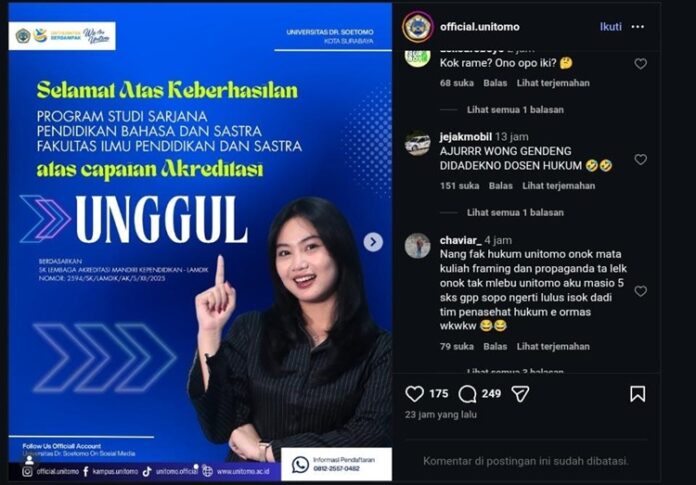Reply to the jejakmobil comment with Balas
The width and height of the screenshot is (696, 485).
pyautogui.click(x=500, y=185)
